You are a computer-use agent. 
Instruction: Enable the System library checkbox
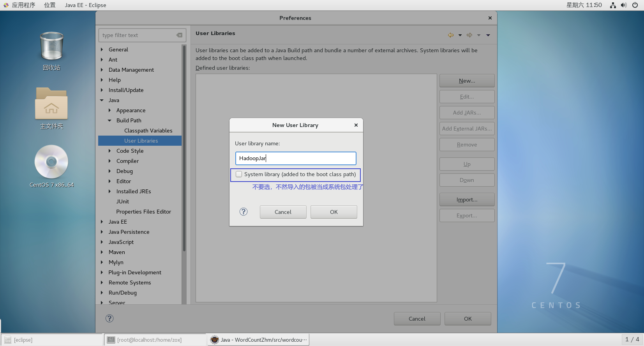239,174
